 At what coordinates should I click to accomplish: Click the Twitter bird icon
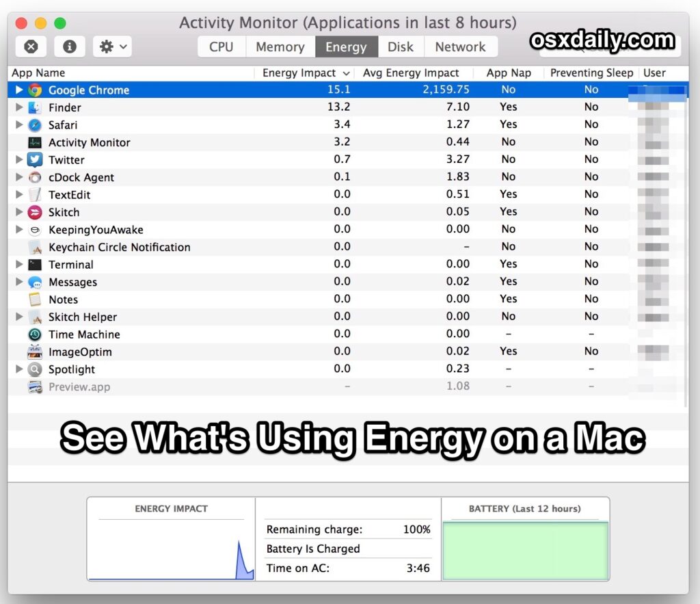click(x=35, y=160)
